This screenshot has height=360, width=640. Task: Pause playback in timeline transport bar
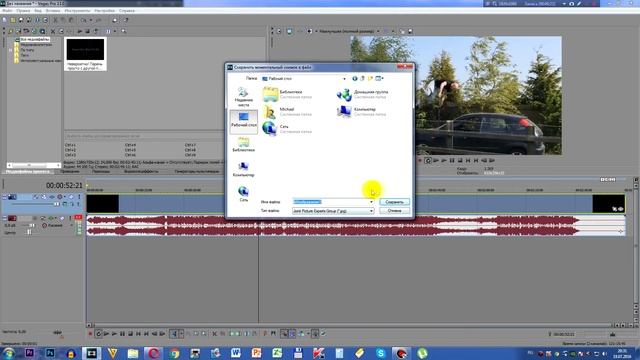[x=122, y=334]
